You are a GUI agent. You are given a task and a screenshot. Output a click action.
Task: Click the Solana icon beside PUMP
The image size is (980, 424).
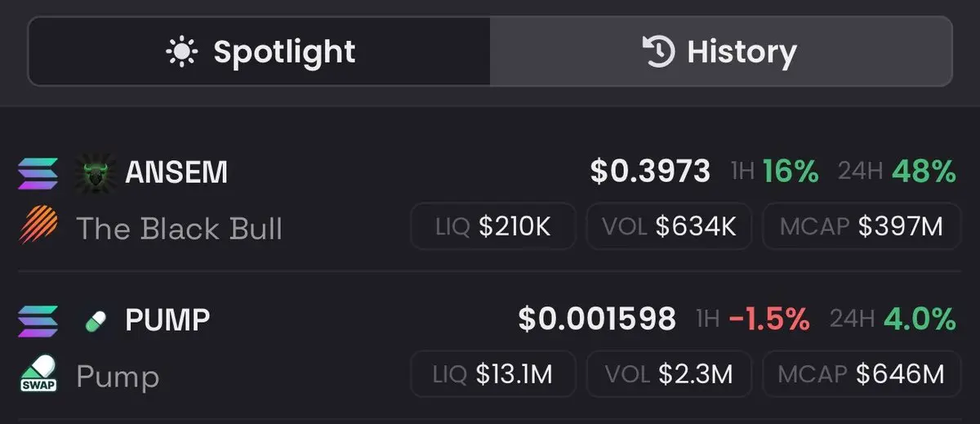point(38,319)
